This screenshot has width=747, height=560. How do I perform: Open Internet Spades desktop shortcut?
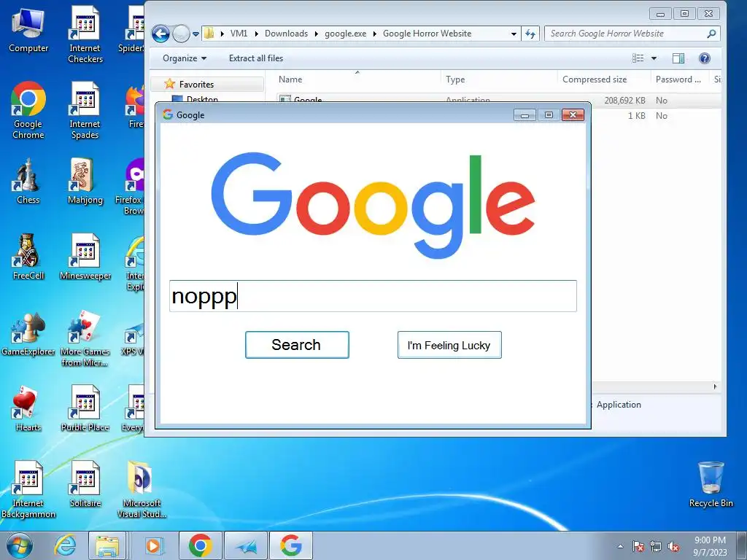pyautogui.click(x=85, y=110)
